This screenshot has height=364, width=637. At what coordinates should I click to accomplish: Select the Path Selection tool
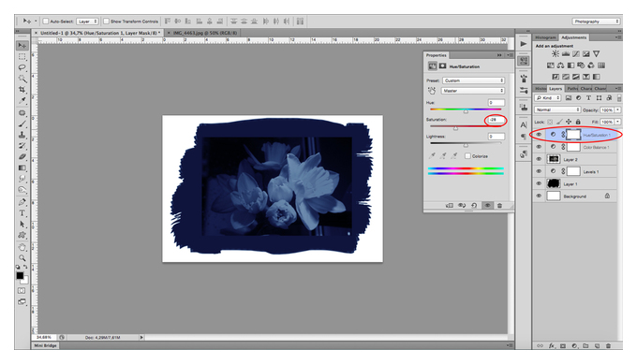click(22, 224)
